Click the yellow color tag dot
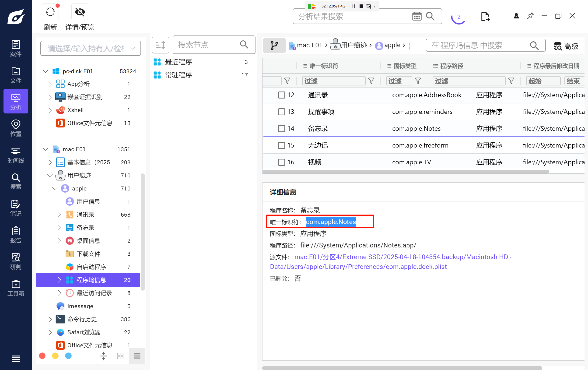Viewport: 588px width, 370px height. click(56, 356)
